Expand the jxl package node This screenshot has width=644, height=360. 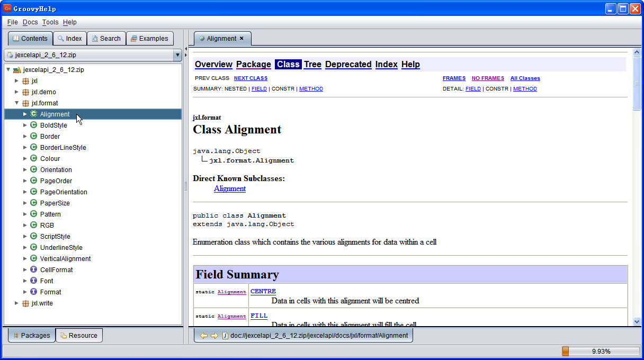click(16, 81)
